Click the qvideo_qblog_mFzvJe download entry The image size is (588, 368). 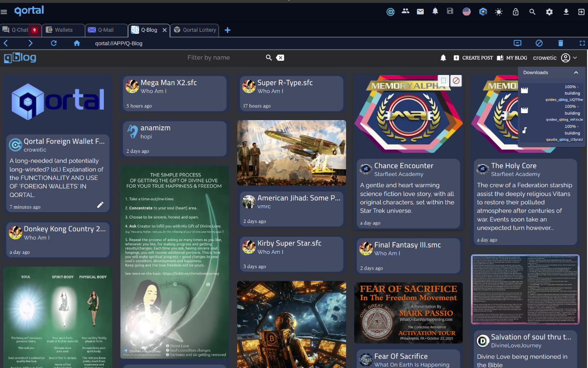[552, 113]
